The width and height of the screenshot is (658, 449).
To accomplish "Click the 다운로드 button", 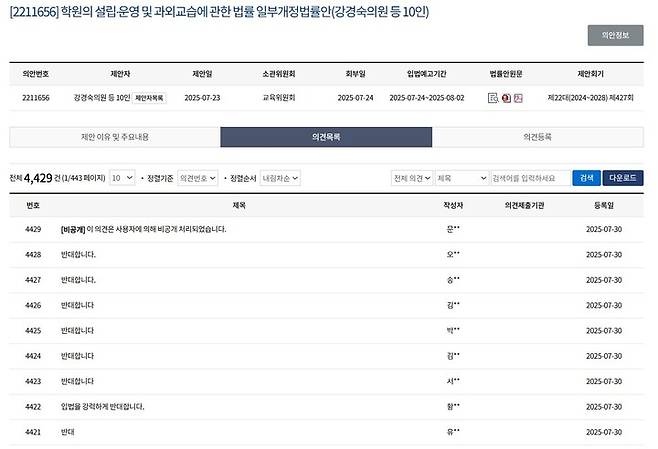I will point(625,178).
